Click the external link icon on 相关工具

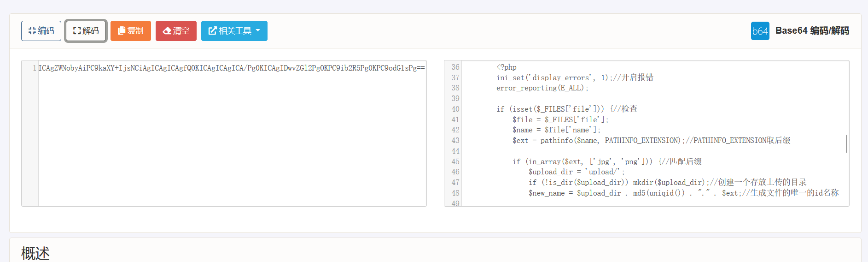click(x=213, y=31)
